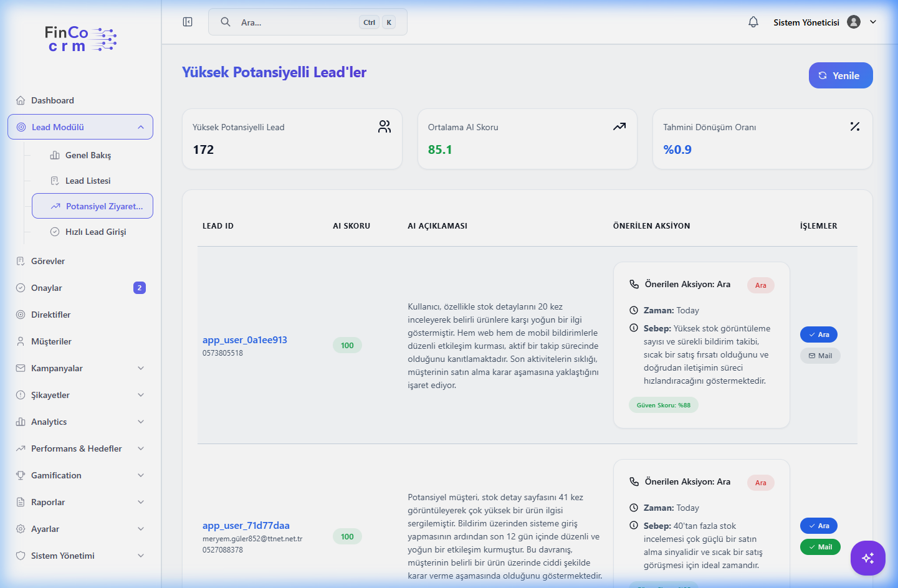Click the Görevler task list icon
The width and height of the screenshot is (898, 588).
(21, 261)
